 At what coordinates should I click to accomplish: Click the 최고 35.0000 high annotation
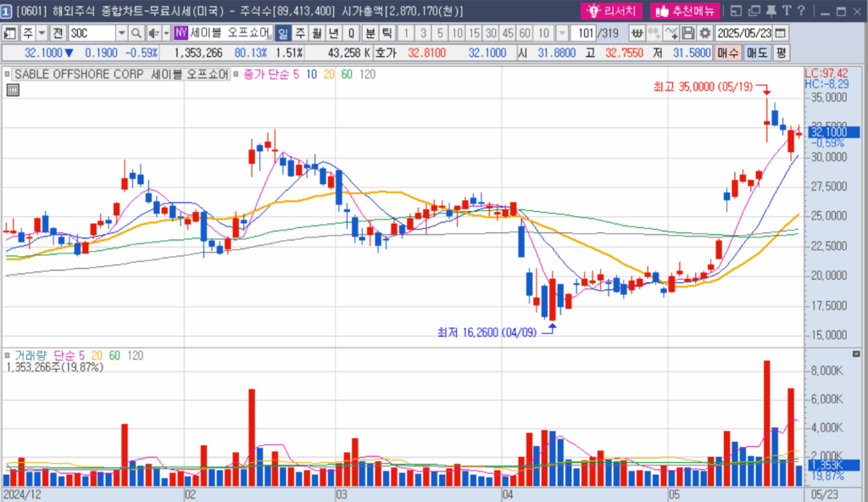(703, 86)
